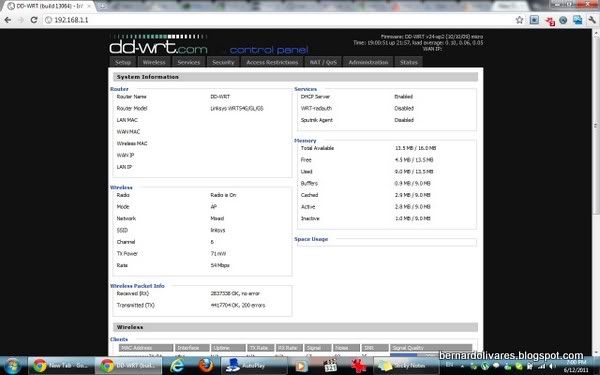The height and width of the screenshot is (375, 600).
Task: Click the TX Power value 71 mW
Action: click(x=218, y=253)
